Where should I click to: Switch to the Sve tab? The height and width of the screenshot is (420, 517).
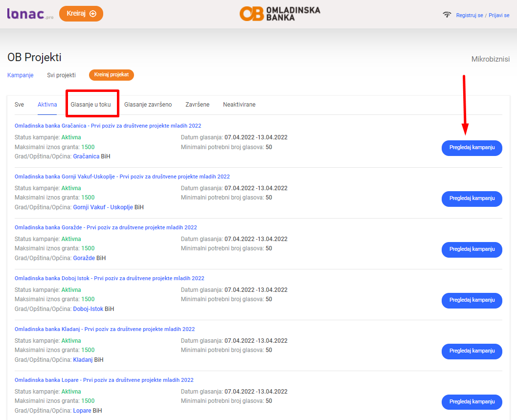coord(19,105)
